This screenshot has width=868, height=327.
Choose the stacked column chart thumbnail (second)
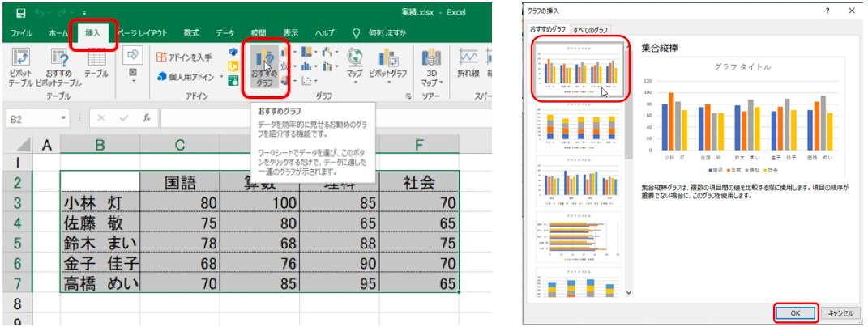(579, 126)
